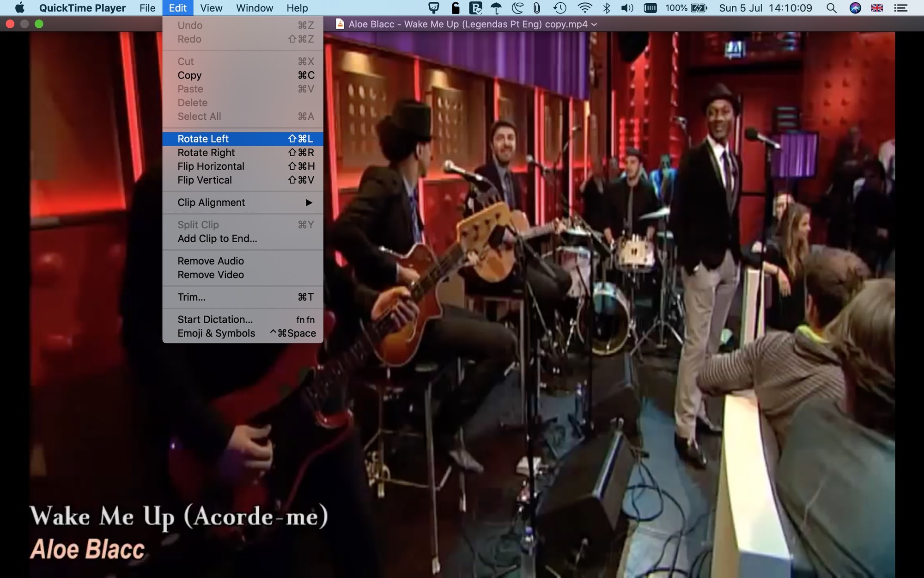Screen dimensions: 924x578
Task: Minimize the window with the grey minimize button
Action: [24, 24]
